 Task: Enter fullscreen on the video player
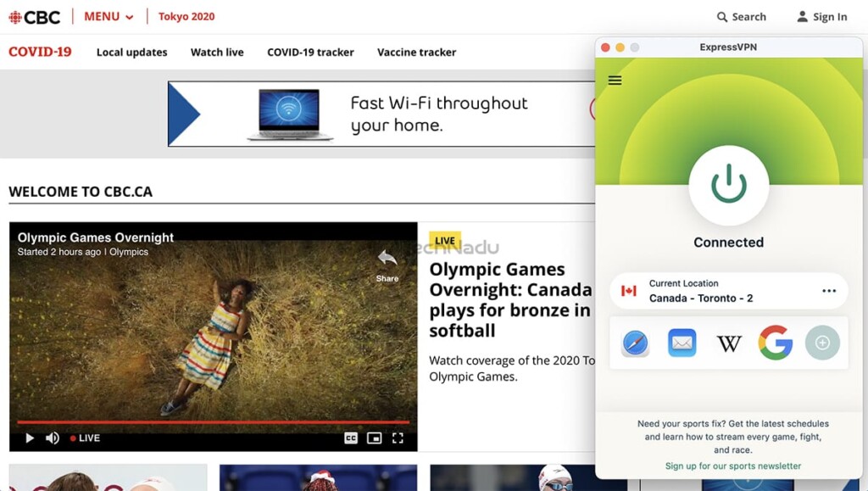click(398, 438)
